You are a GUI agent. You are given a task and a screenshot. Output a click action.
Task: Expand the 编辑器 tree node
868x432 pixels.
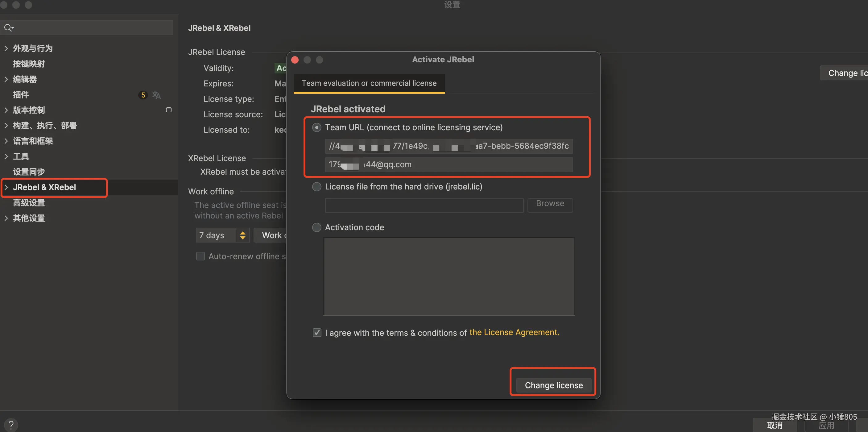6,79
